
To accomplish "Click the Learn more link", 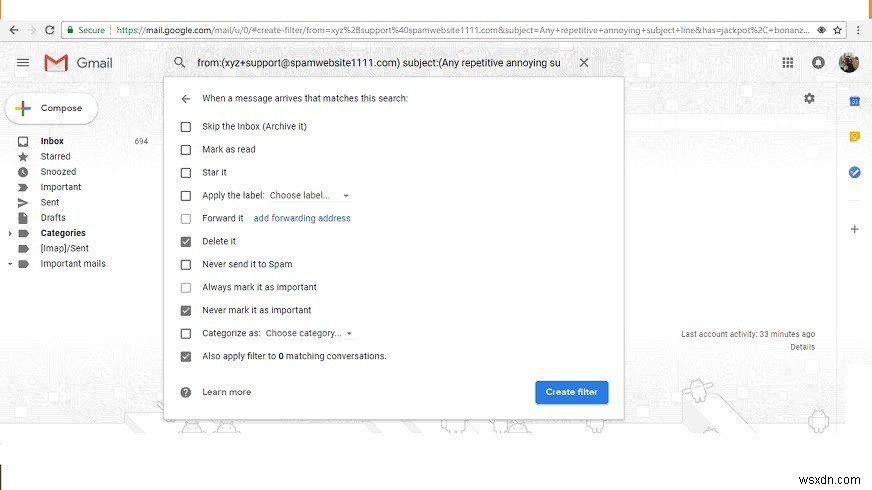I will point(226,392).
